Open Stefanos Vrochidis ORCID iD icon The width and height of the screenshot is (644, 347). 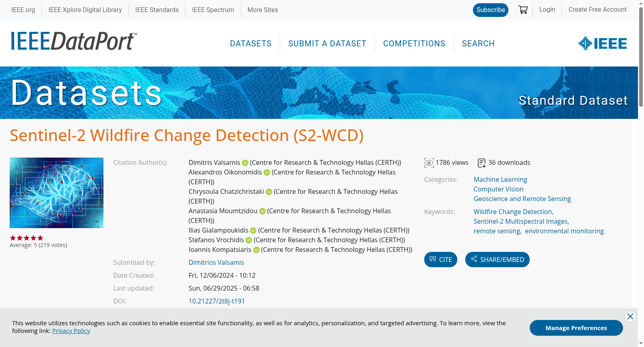pyautogui.click(x=249, y=240)
